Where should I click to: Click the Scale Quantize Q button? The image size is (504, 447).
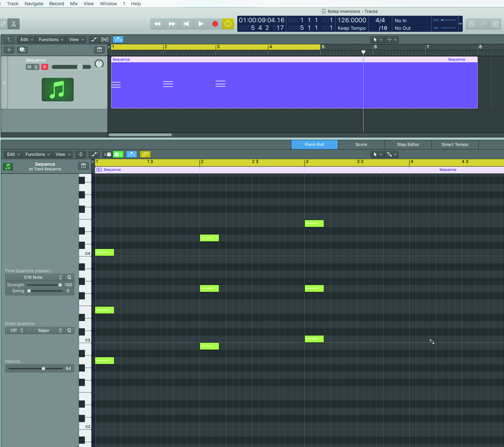69,330
